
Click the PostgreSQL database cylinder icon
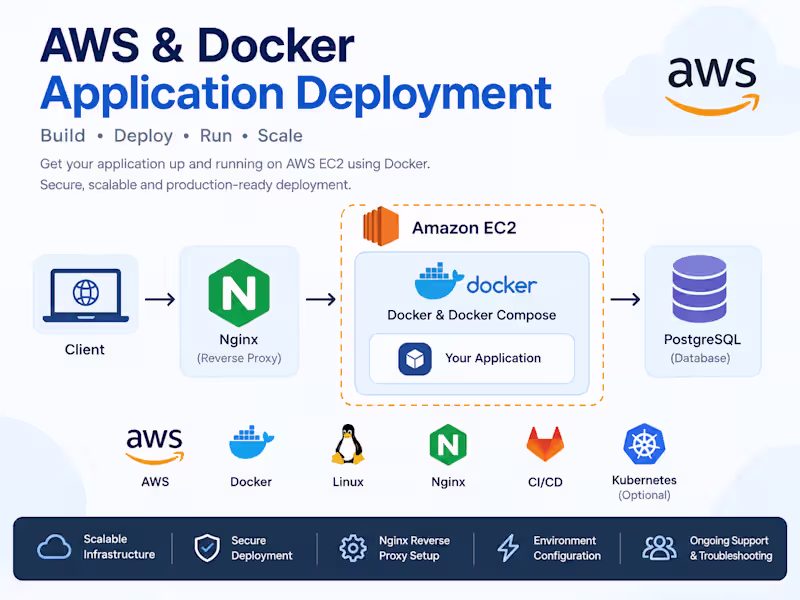699,289
